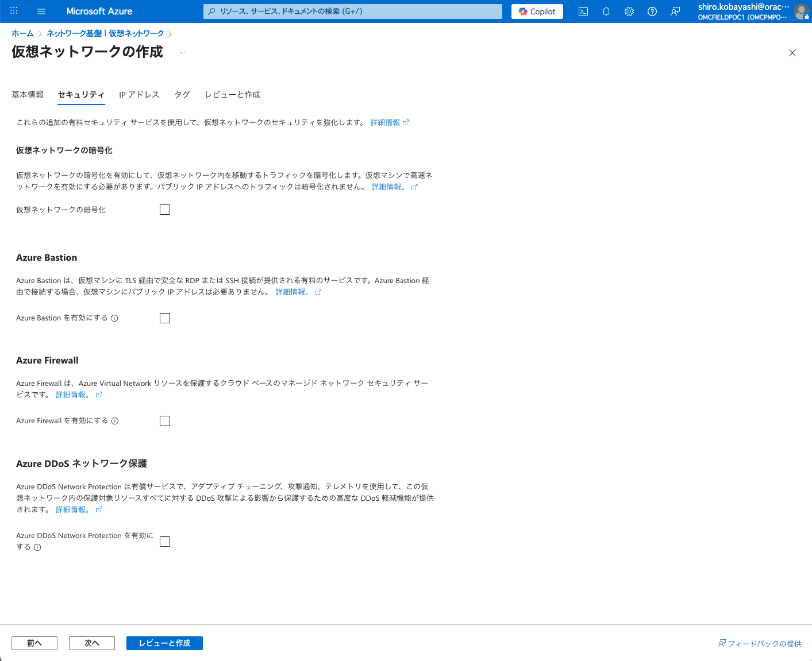Image resolution: width=812 pixels, height=661 pixels.
Task: Open the Azure app launcher grid
Action: pyautogui.click(x=13, y=11)
